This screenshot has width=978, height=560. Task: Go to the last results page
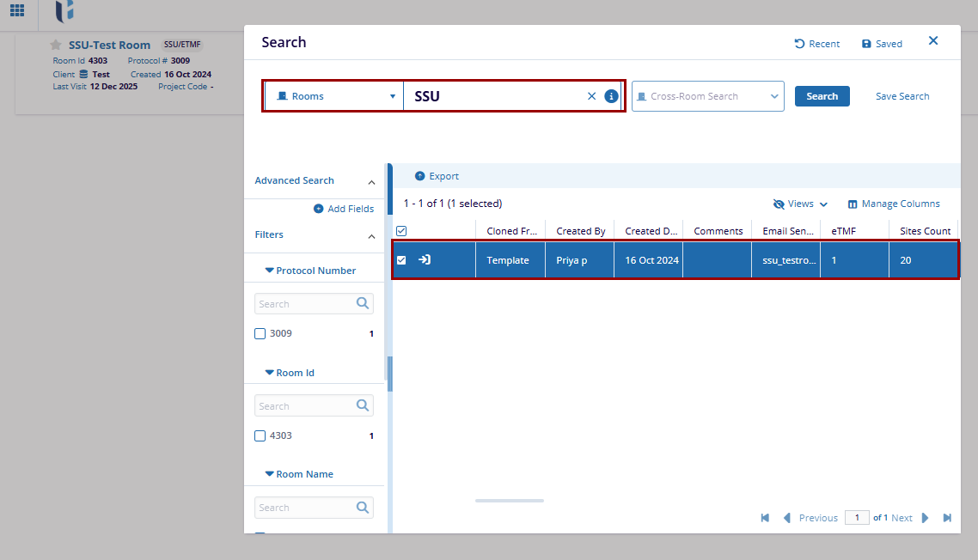[947, 518]
